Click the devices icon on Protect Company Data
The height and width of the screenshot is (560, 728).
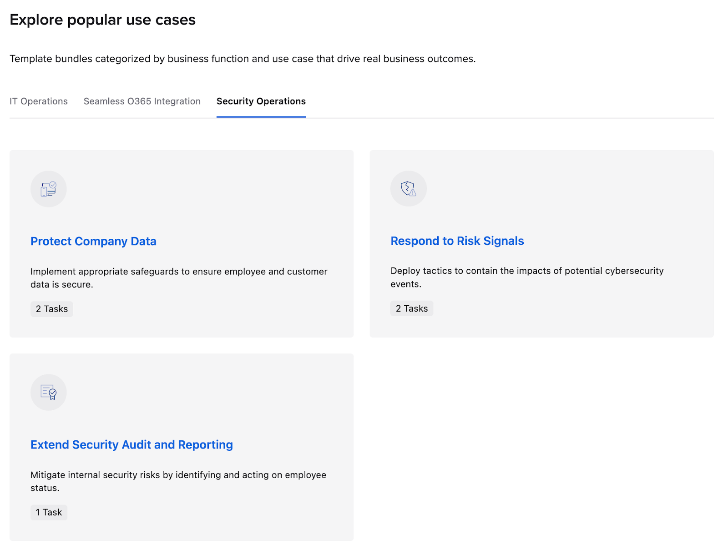[x=48, y=189]
